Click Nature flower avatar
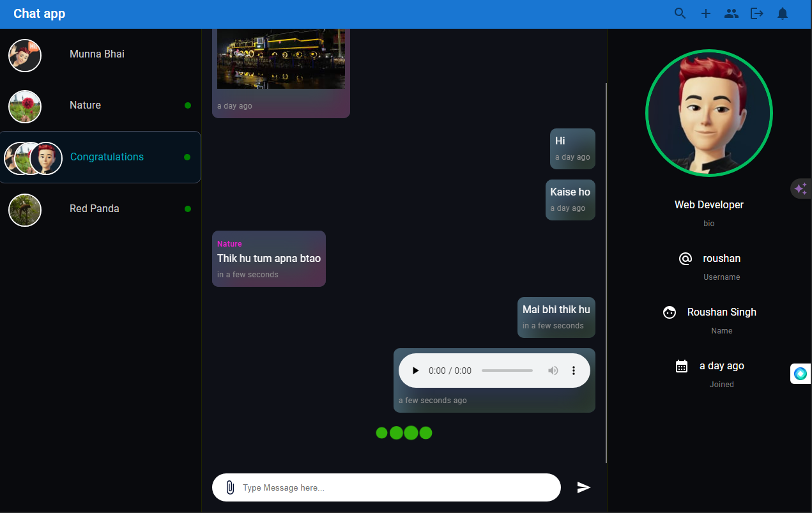The height and width of the screenshot is (513, 812). click(x=25, y=107)
